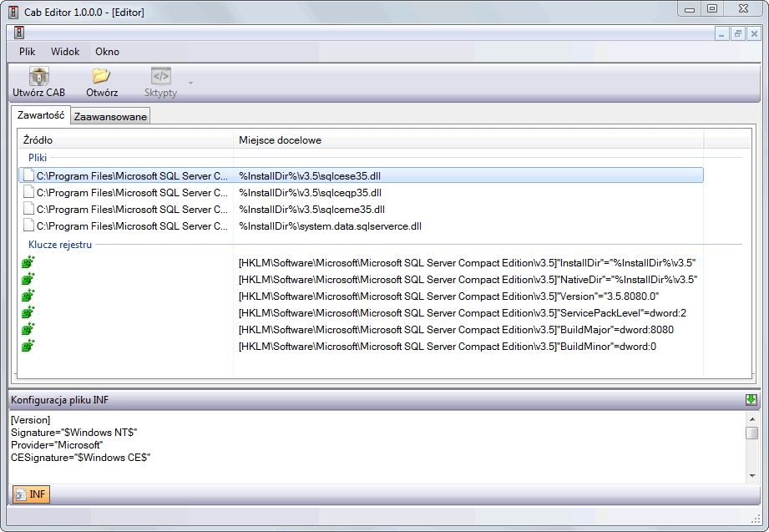The width and height of the screenshot is (769, 532).
Task: Click destination %InstallDir%\v3.5\sqlceme35.dll
Action: pyautogui.click(x=312, y=209)
